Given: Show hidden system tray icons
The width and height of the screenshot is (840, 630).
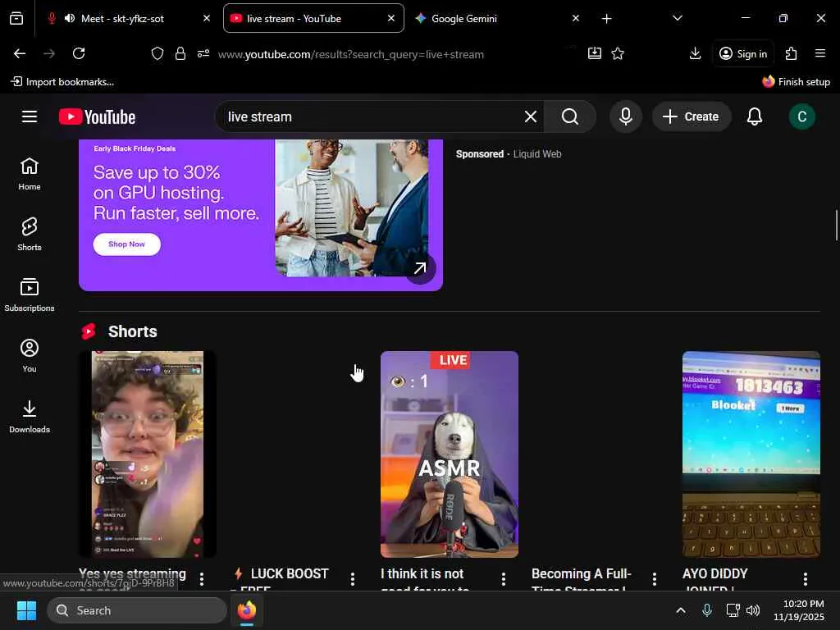Looking at the screenshot, I should 680,610.
